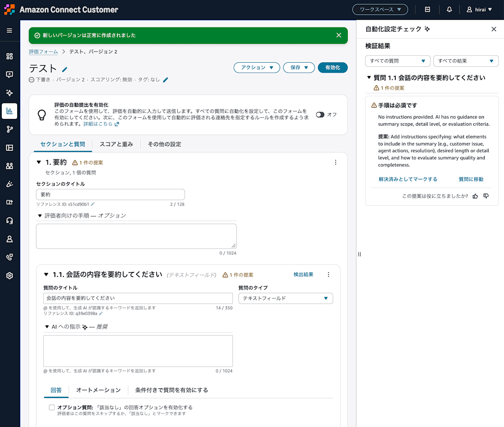Viewport: 504px width, 427px height.
Task: Click the 有効化 button
Action: [333, 68]
